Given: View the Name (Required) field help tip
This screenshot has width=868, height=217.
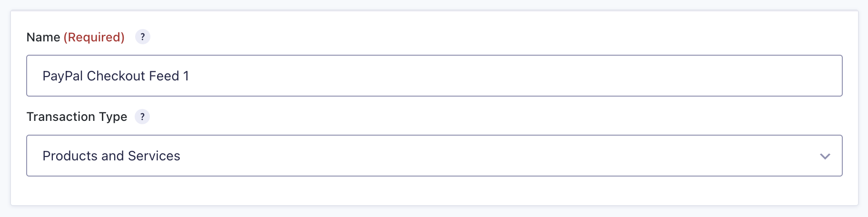Looking at the screenshot, I should (x=142, y=37).
